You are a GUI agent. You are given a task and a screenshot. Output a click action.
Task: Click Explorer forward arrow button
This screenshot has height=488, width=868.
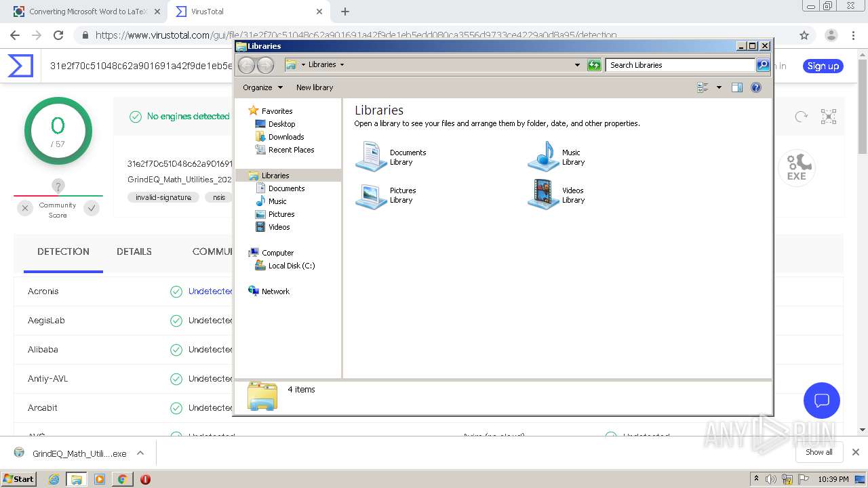(x=266, y=65)
